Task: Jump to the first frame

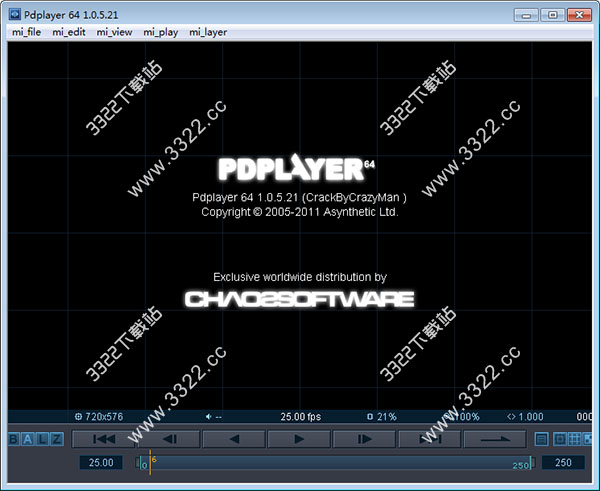Action: coord(103,439)
